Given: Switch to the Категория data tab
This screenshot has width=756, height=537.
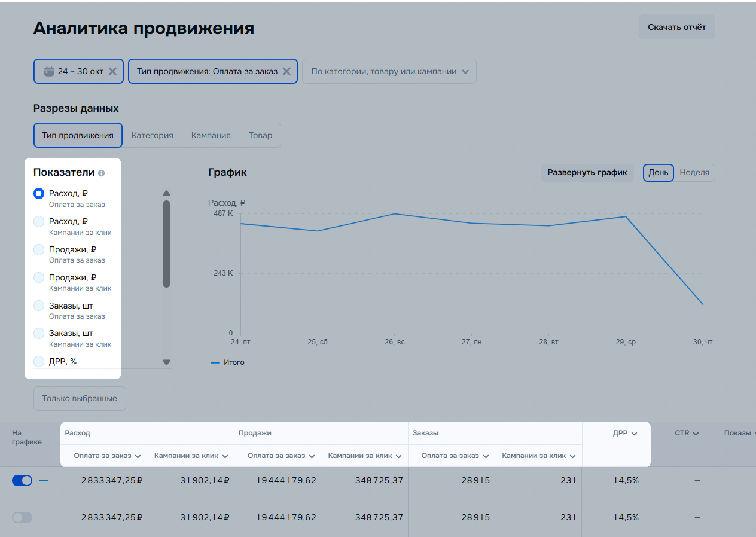Looking at the screenshot, I should (152, 135).
